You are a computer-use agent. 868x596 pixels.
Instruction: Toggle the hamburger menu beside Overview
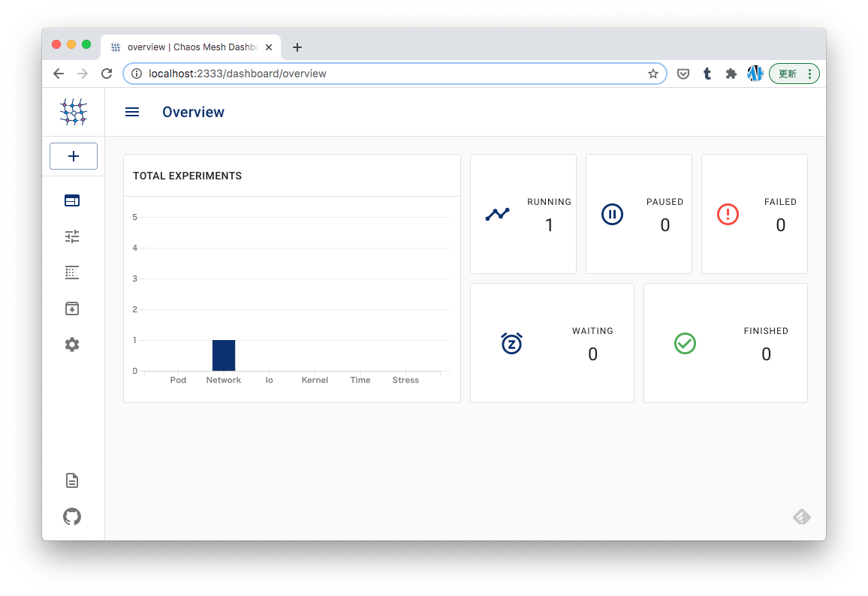tap(132, 113)
